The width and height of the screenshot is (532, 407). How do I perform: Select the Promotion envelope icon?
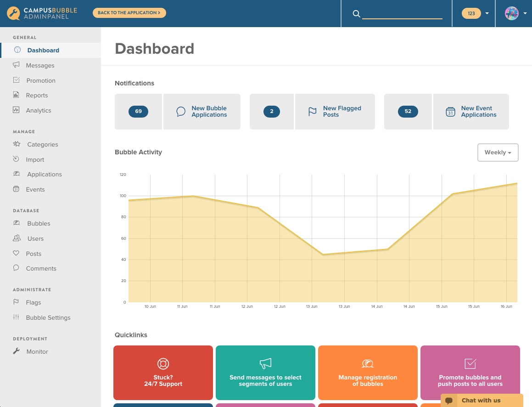pos(16,80)
